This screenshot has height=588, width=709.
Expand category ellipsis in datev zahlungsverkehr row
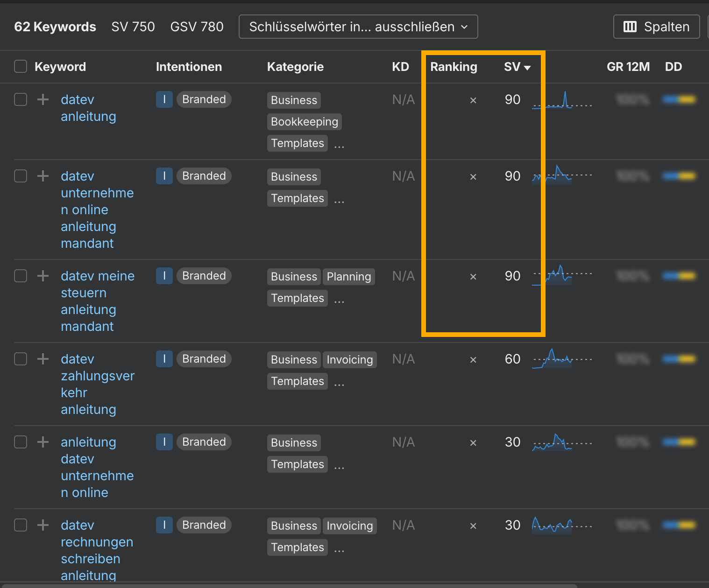pos(340,384)
